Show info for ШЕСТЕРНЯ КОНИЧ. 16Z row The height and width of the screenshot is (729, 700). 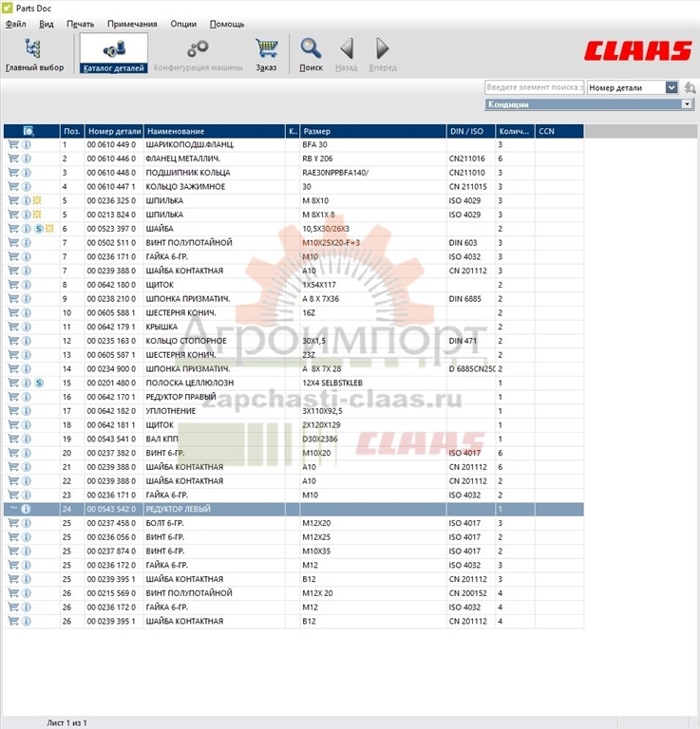pos(27,312)
